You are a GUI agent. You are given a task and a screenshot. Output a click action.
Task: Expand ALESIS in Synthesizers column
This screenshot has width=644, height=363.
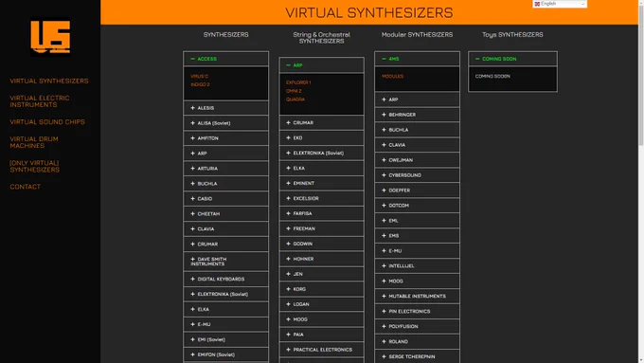226,108
